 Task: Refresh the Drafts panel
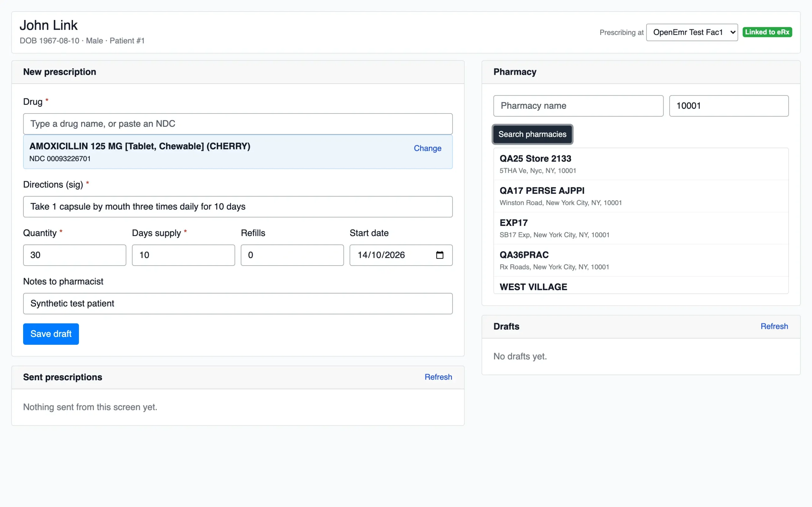pyautogui.click(x=774, y=326)
